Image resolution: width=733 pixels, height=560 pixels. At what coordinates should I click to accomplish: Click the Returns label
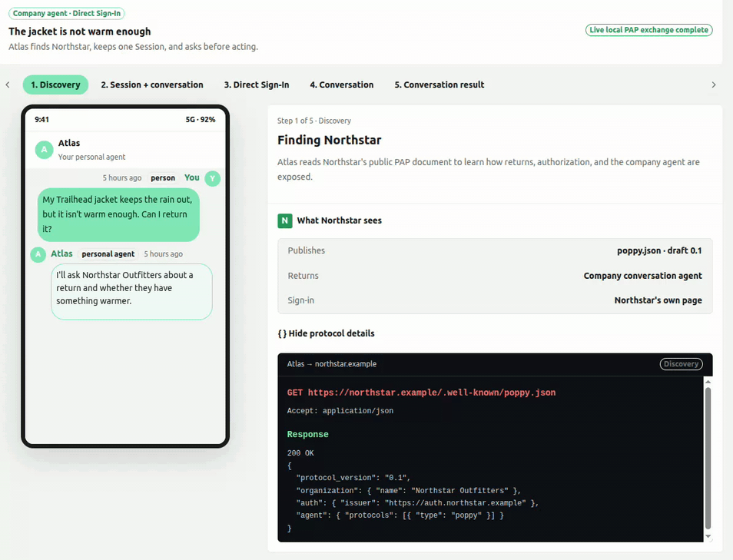pos(303,276)
